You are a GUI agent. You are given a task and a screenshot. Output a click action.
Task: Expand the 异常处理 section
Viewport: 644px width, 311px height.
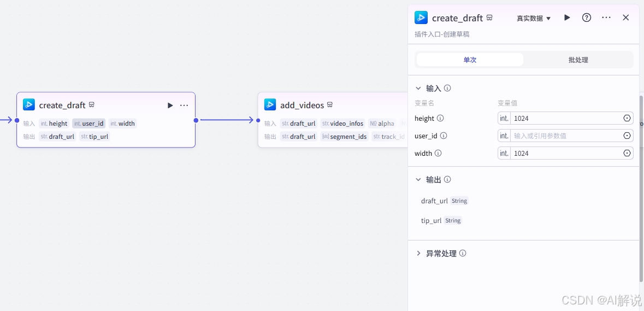pos(418,254)
